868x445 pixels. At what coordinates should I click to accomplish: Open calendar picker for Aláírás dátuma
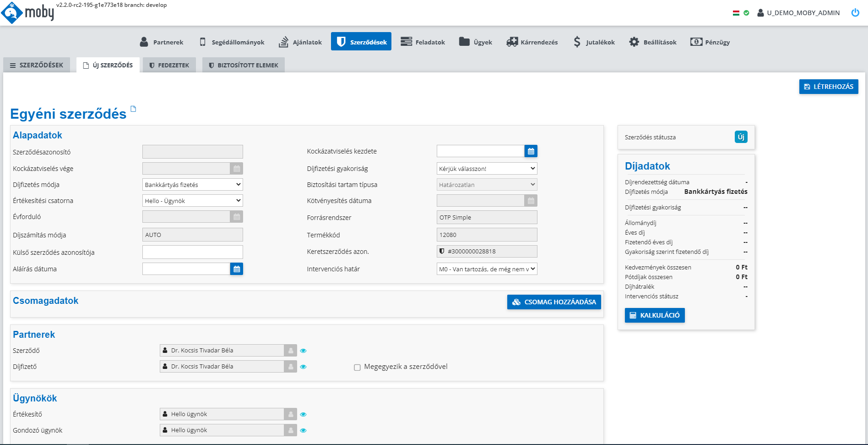pos(236,269)
